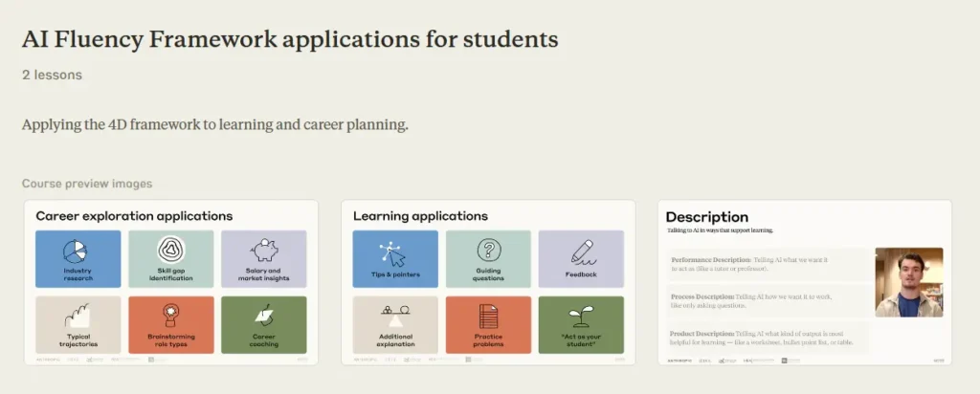The width and height of the screenshot is (980, 394).
Task: Click the presenter video thumbnail in Description slide
Action: 909,282
